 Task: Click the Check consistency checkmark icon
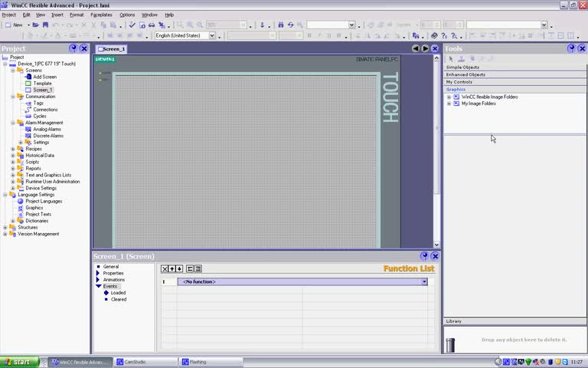pos(132,25)
